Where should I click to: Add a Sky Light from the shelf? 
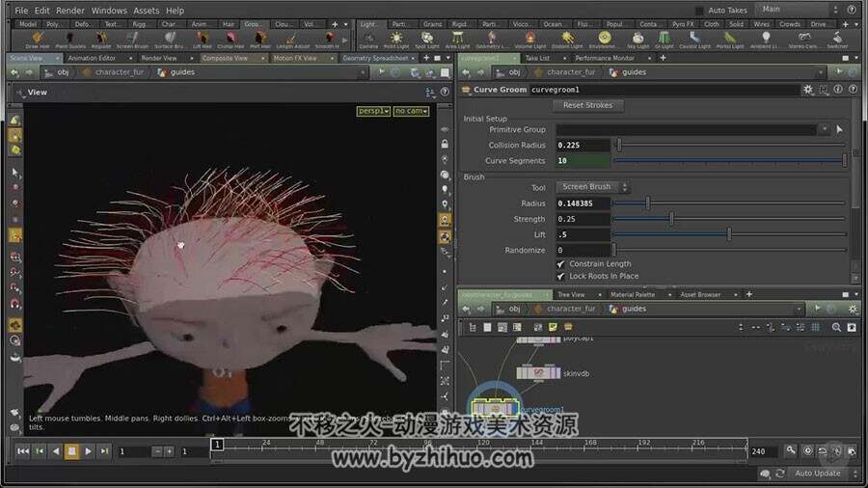pyautogui.click(x=637, y=40)
